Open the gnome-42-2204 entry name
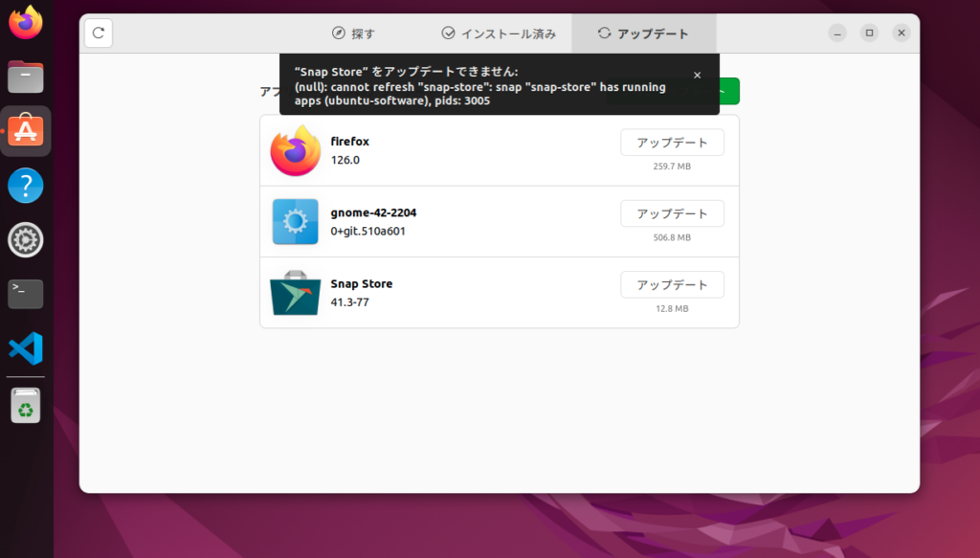The height and width of the screenshot is (558, 980). pos(374,212)
